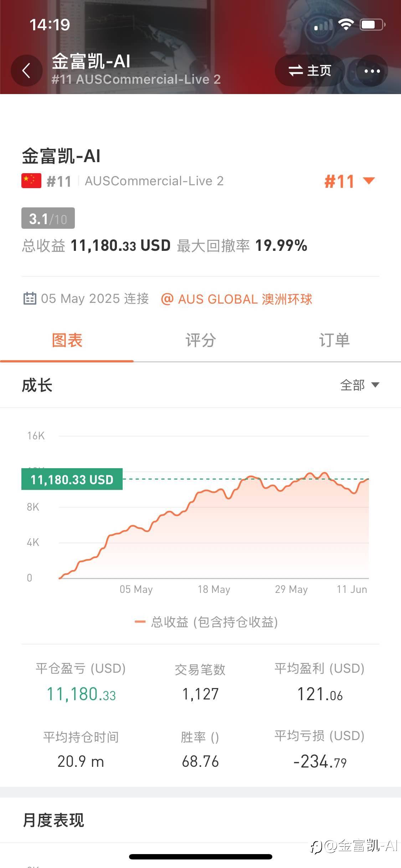This screenshot has height=868, width=401.
Task: Open the 全部 time range dropdown
Action: [359, 385]
